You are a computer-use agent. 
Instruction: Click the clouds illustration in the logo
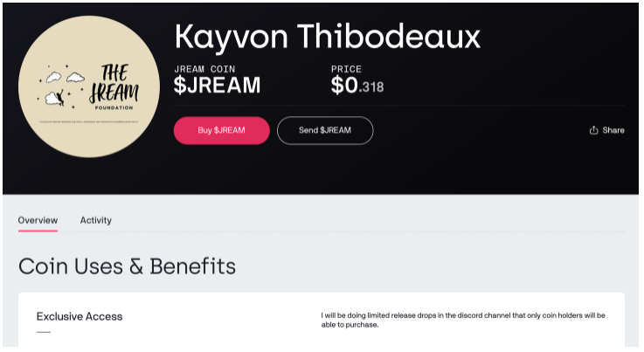[x=60, y=87]
